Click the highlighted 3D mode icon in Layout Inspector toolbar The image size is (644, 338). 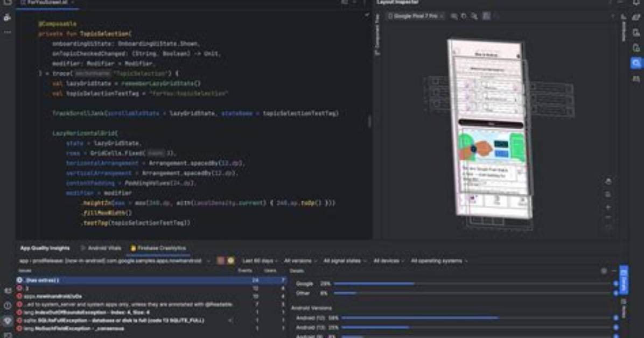tap(486, 16)
